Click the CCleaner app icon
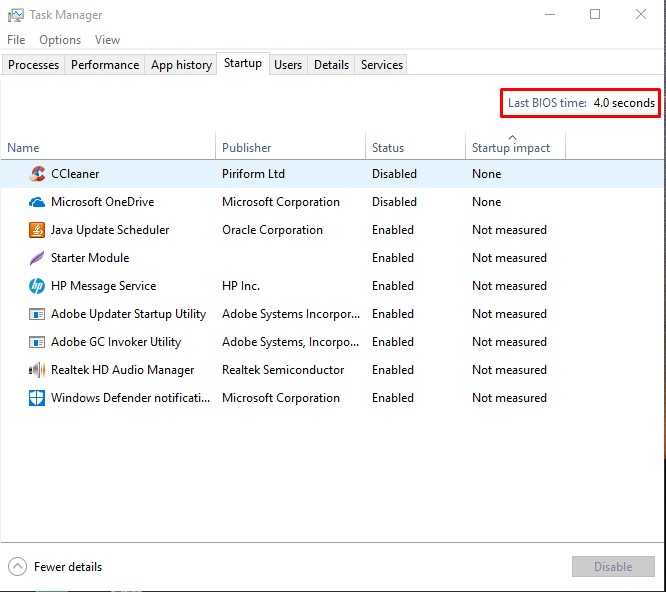This screenshot has width=666, height=592. [x=37, y=174]
